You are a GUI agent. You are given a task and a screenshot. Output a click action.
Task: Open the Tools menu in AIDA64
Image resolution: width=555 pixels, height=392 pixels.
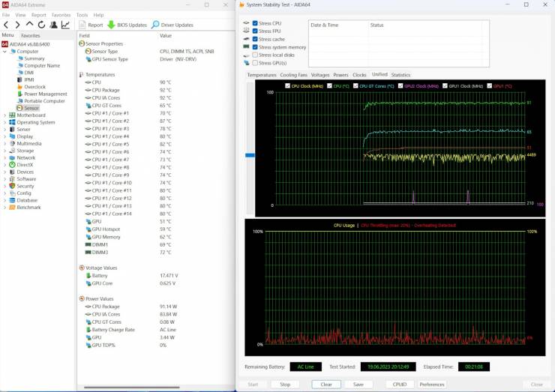pos(82,15)
